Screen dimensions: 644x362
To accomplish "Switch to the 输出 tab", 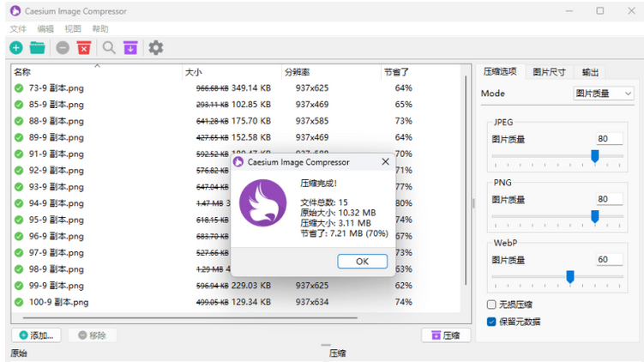I will coord(590,72).
